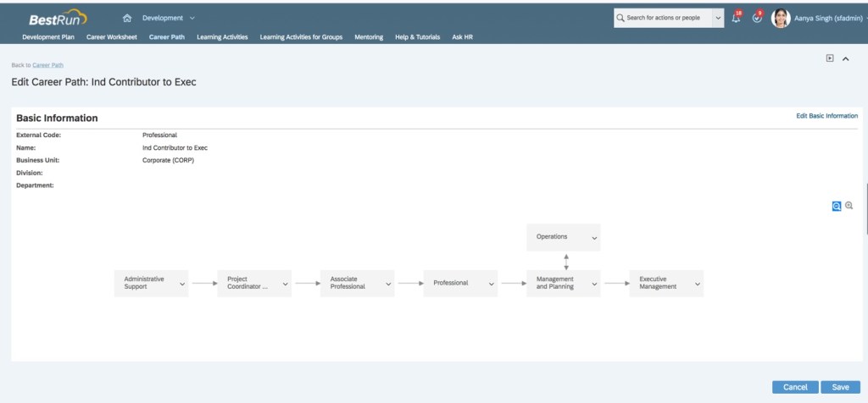This screenshot has height=403, width=868.
Task: Click the search for actions or people field
Action: coord(663,18)
